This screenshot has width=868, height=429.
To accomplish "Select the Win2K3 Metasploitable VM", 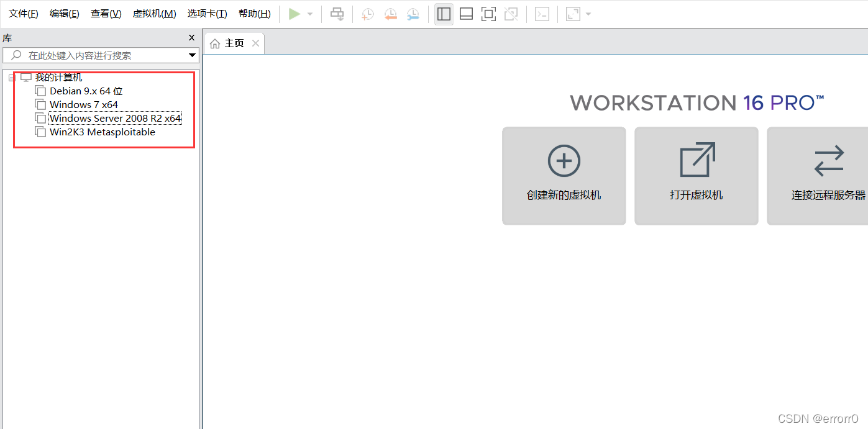I will point(103,132).
